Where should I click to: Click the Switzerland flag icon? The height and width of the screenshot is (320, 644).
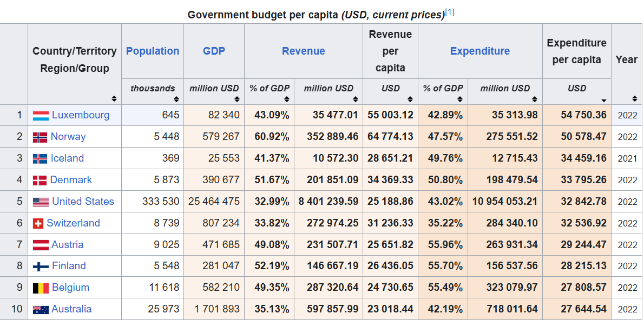click(x=38, y=223)
